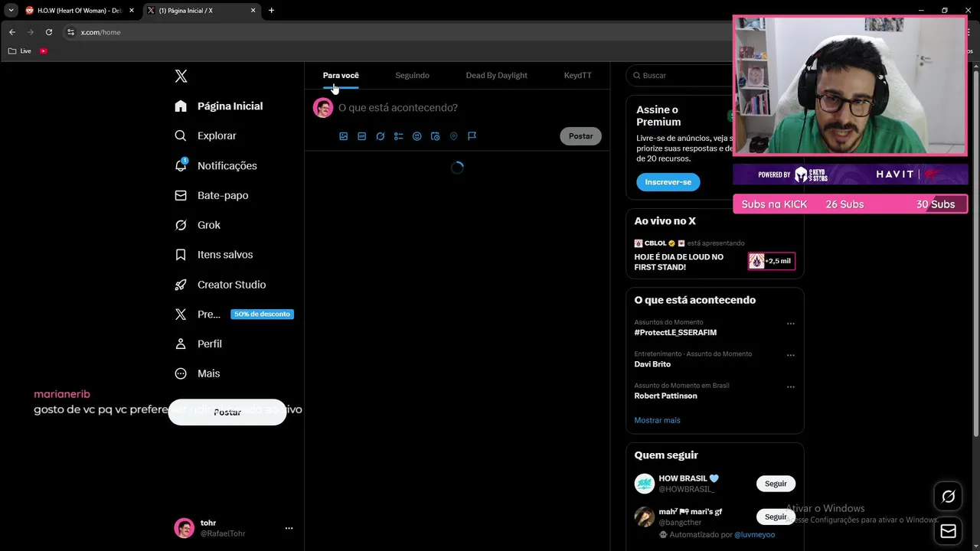980x551 pixels.
Task: Open floating Grok button
Action: pyautogui.click(x=948, y=497)
